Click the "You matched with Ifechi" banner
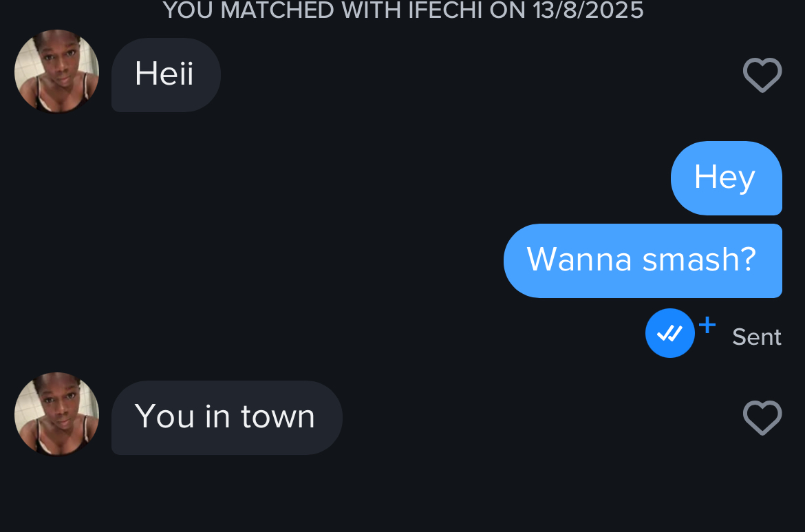 pos(403,10)
